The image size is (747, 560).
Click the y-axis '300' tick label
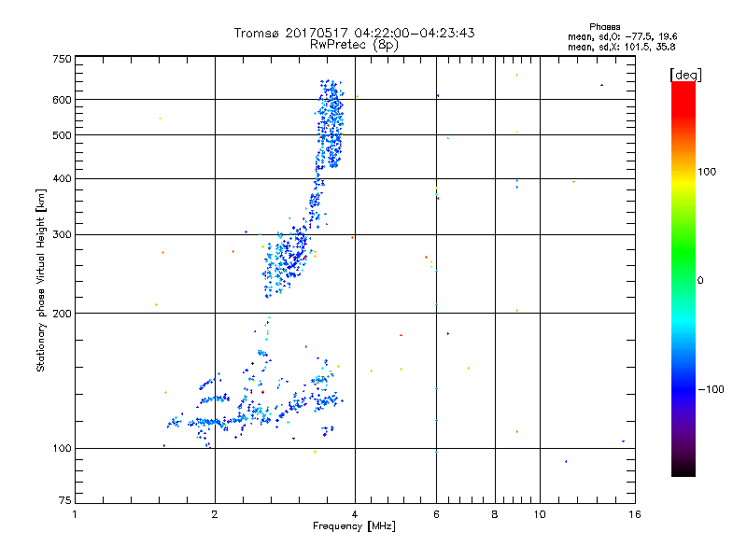[x=62, y=235]
